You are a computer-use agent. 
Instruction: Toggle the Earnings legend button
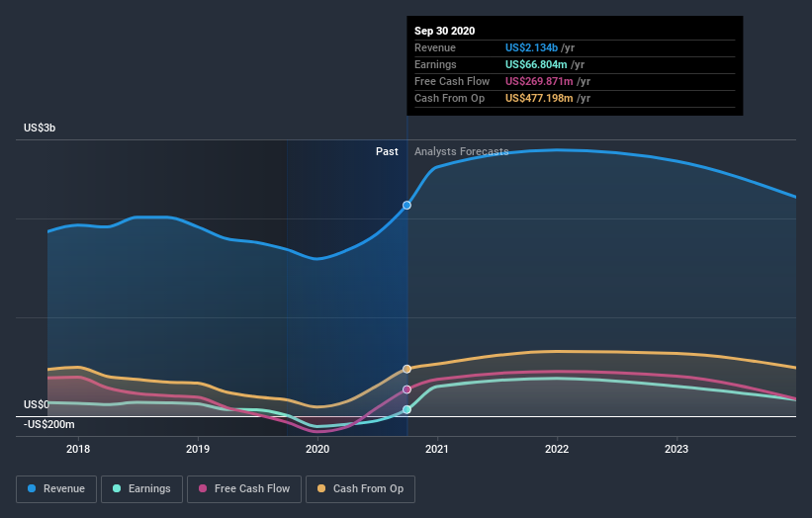pos(141,489)
